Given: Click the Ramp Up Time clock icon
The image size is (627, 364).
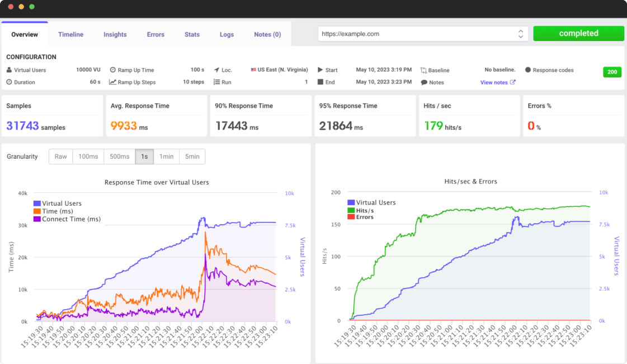Looking at the screenshot, I should pos(113,69).
